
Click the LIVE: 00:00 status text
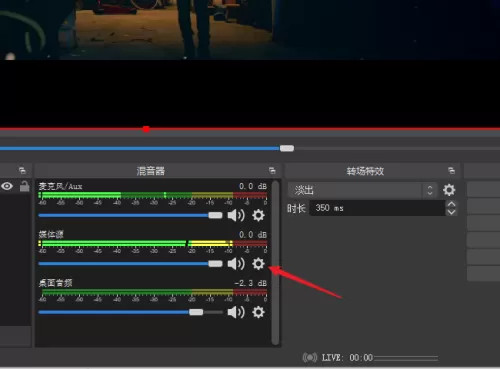(347, 358)
